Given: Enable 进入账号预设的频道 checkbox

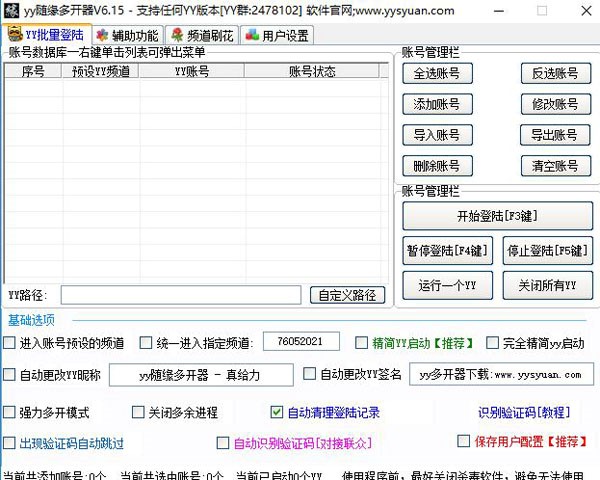Looking at the screenshot, I should pos(9,343).
